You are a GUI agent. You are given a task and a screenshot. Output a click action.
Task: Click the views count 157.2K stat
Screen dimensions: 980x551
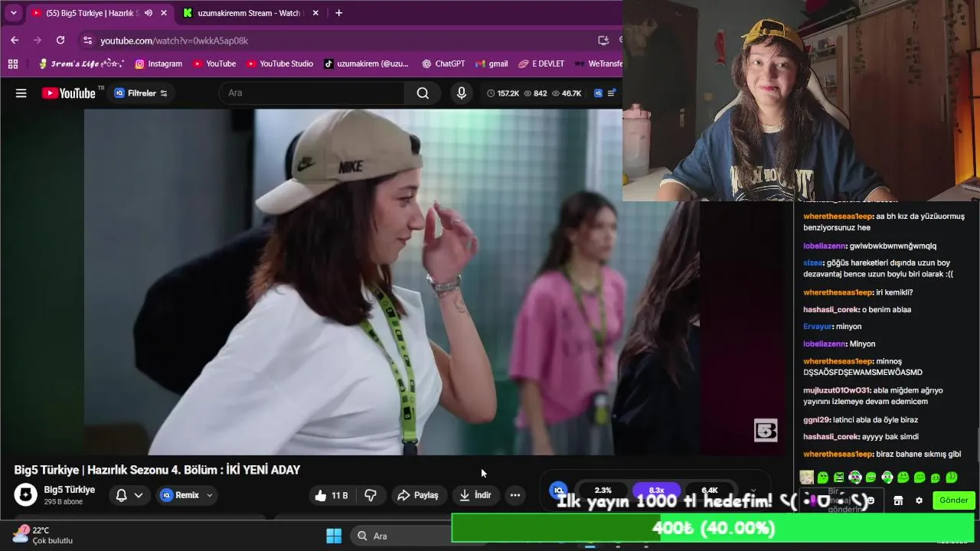pos(503,93)
